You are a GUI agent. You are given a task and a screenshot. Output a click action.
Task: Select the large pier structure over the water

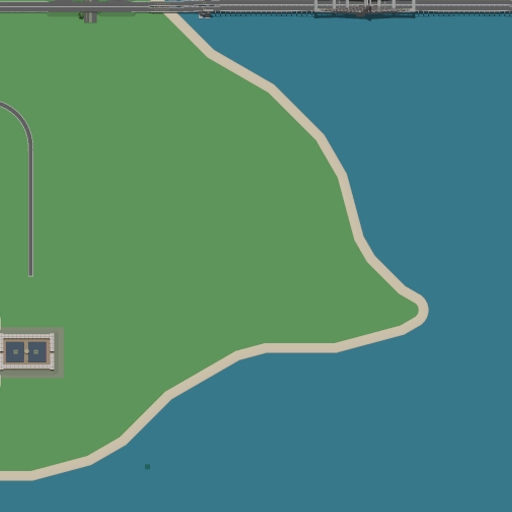point(365,9)
